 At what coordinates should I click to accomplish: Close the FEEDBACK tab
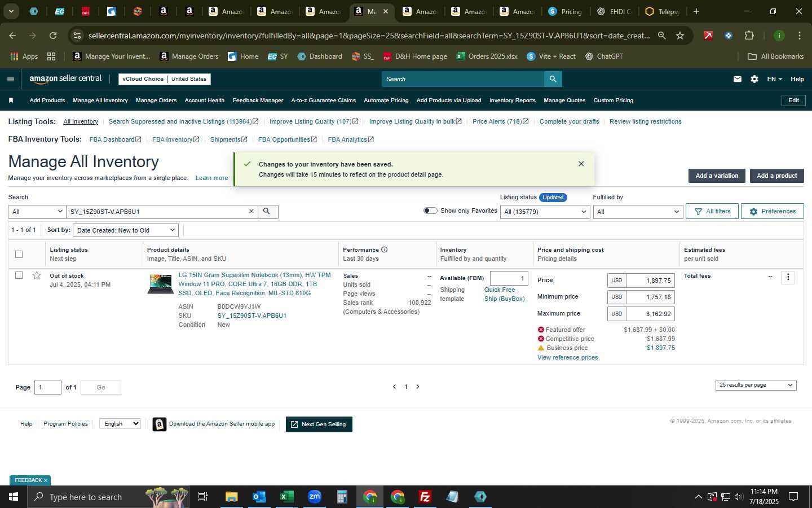click(46, 480)
